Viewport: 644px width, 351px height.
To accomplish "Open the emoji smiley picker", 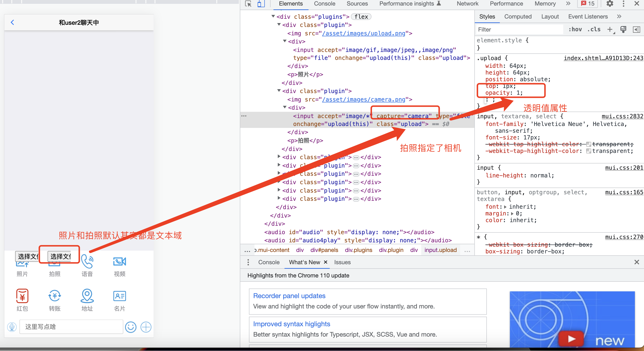I will [130, 327].
